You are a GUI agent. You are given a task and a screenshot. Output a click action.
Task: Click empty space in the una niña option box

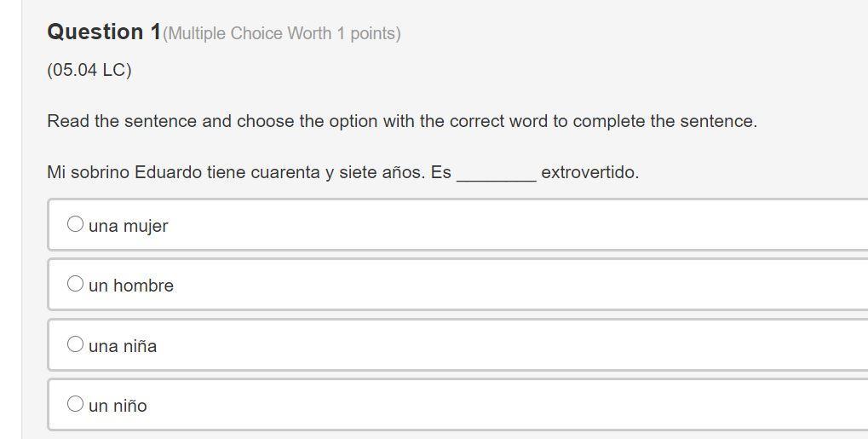(511, 345)
